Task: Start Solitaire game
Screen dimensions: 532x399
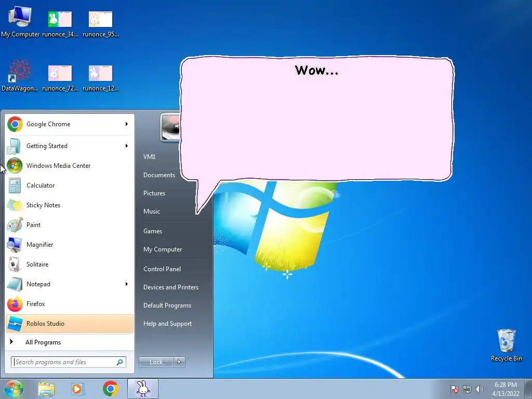Action: point(70,264)
